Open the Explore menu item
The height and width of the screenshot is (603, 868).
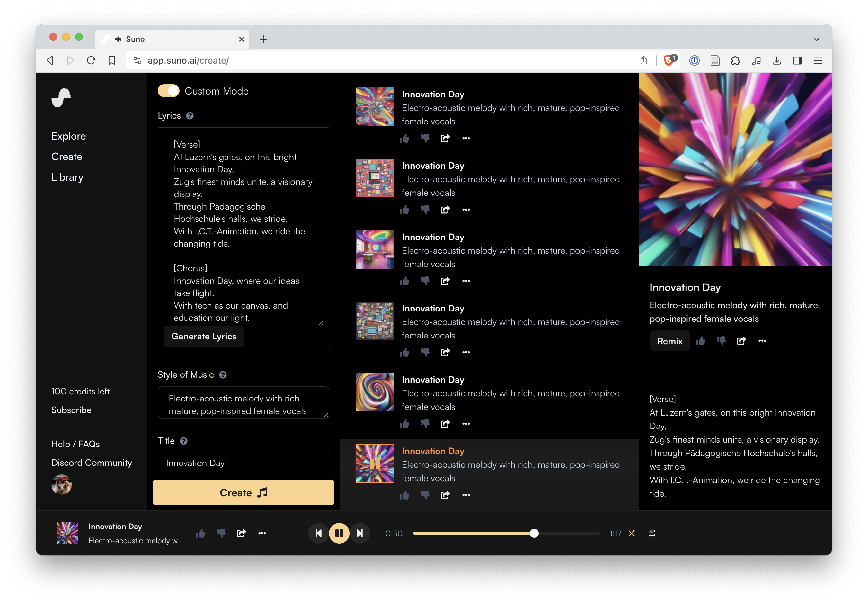(69, 136)
